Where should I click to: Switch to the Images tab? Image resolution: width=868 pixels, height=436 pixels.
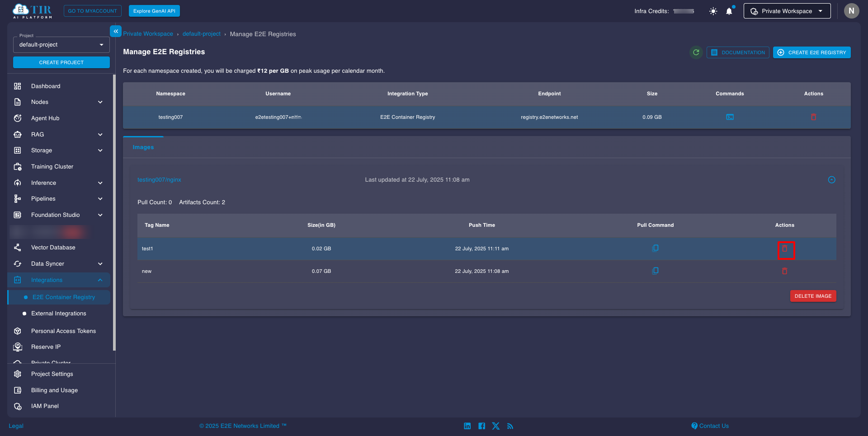click(x=143, y=147)
